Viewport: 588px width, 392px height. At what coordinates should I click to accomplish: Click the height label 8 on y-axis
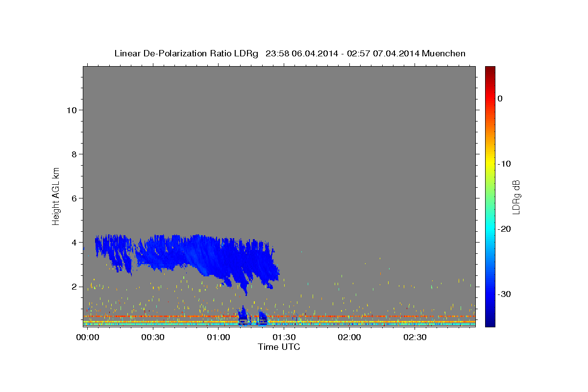click(73, 154)
